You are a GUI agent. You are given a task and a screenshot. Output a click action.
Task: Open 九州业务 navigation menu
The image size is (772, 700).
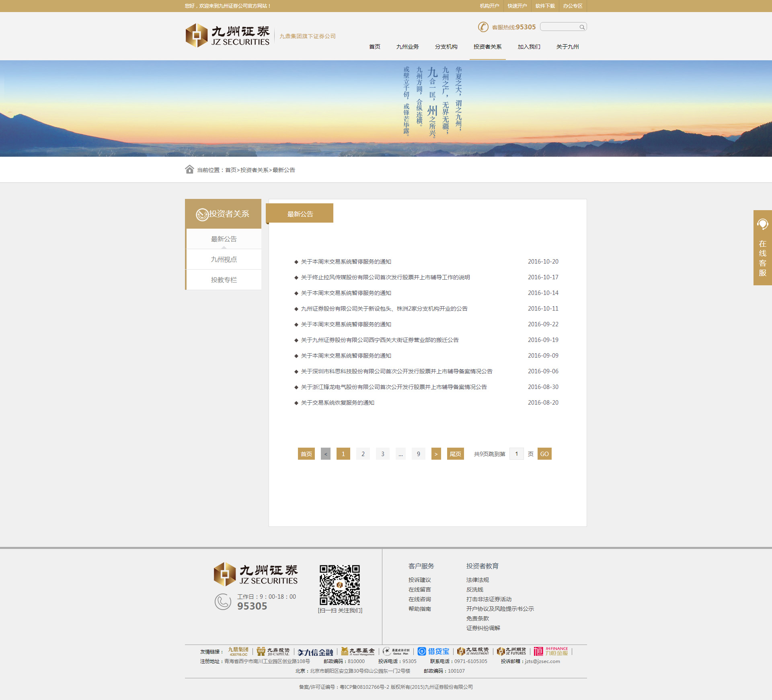point(407,47)
